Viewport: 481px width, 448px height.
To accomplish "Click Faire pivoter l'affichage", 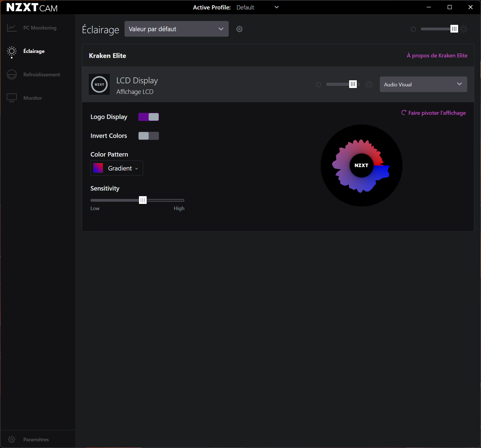I will point(433,113).
